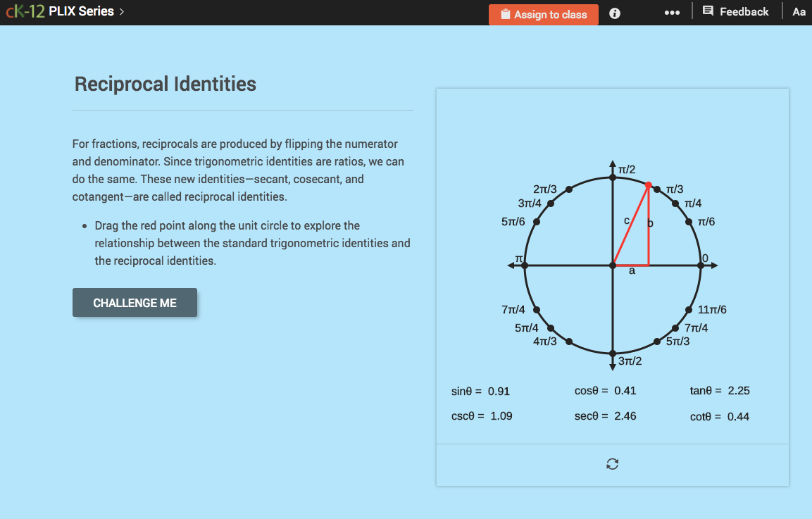This screenshot has height=519, width=812.
Task: Click the Aa text-settings icon
Action: click(x=799, y=11)
